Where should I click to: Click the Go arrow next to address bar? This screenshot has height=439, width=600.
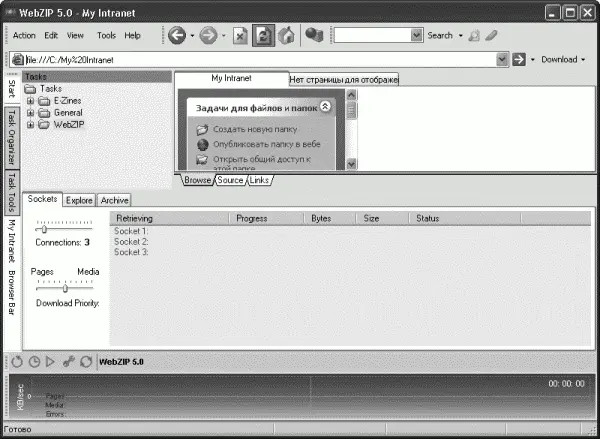(x=518, y=60)
